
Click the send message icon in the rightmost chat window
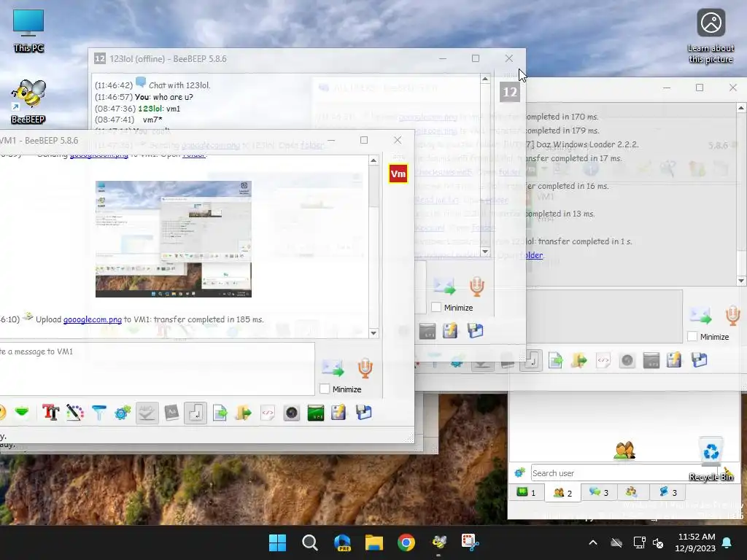(700, 316)
